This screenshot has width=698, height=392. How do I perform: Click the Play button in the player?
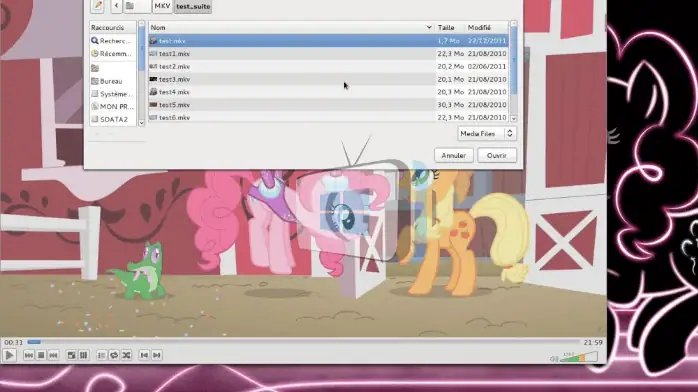pyautogui.click(x=9, y=355)
